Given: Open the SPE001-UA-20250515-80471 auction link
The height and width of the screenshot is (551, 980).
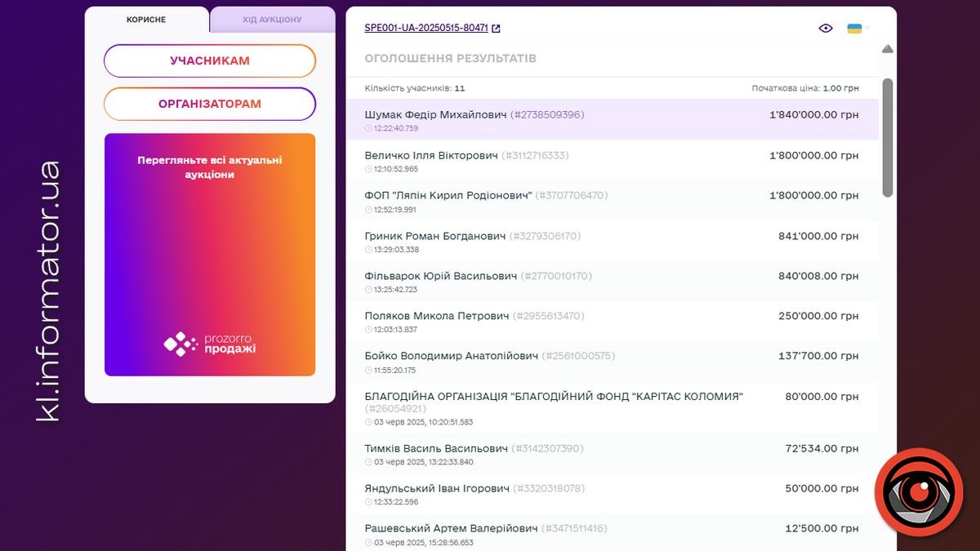Looking at the screenshot, I should pos(425,27).
